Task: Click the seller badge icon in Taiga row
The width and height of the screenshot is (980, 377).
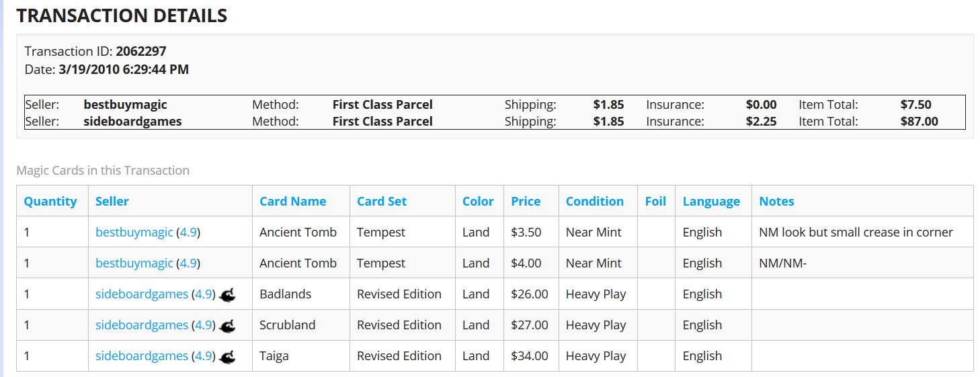Action: coord(228,356)
